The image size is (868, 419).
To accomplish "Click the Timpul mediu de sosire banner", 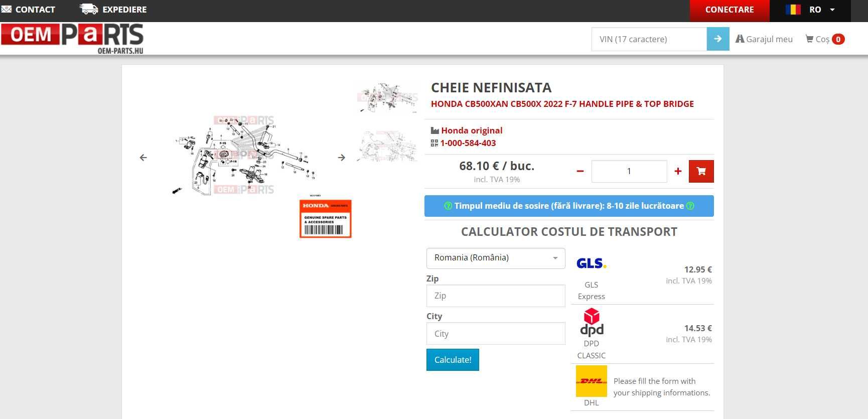I will click(569, 206).
